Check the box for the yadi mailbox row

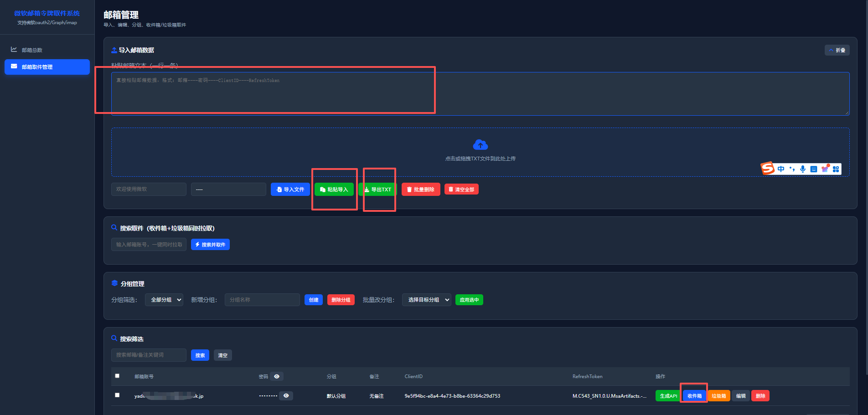click(x=117, y=395)
